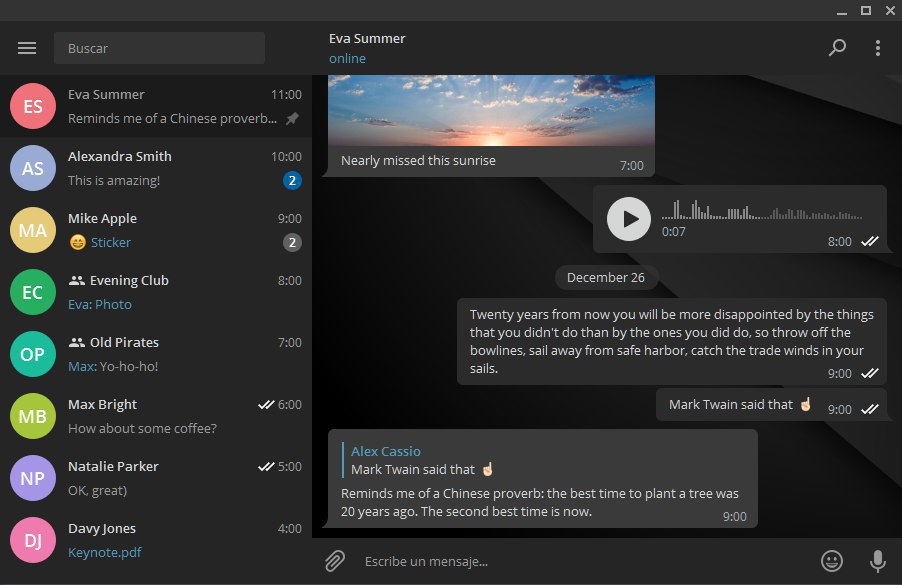Open Natalie Parker's avatar NP

pos(33,478)
